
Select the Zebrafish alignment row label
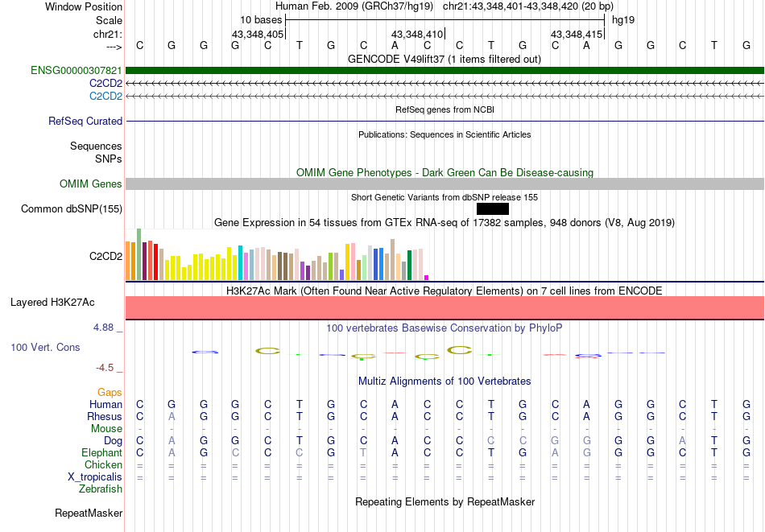pos(101,489)
